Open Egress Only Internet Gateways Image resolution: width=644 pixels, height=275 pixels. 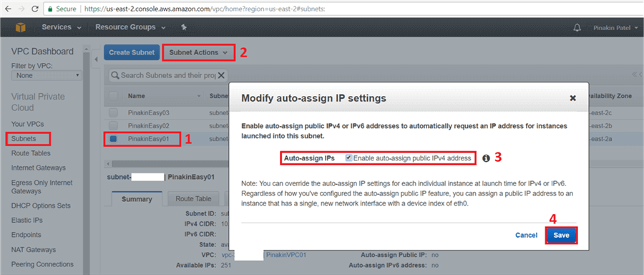(x=42, y=187)
